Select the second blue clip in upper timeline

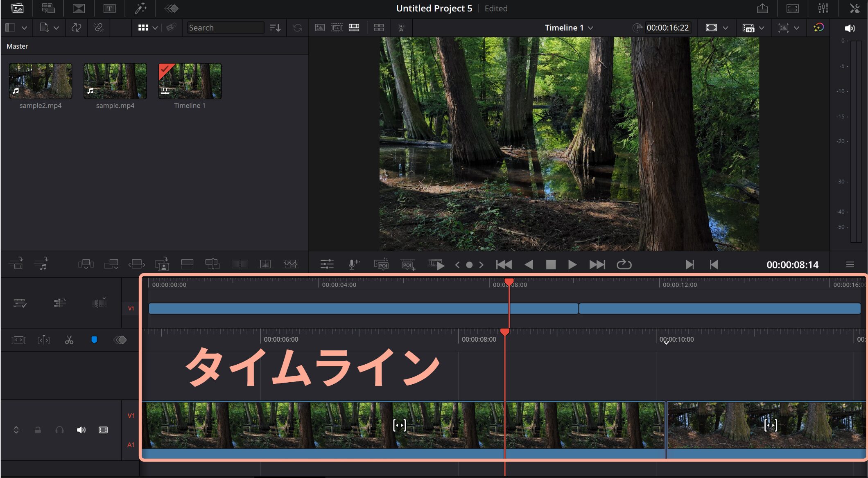pyautogui.click(x=720, y=309)
